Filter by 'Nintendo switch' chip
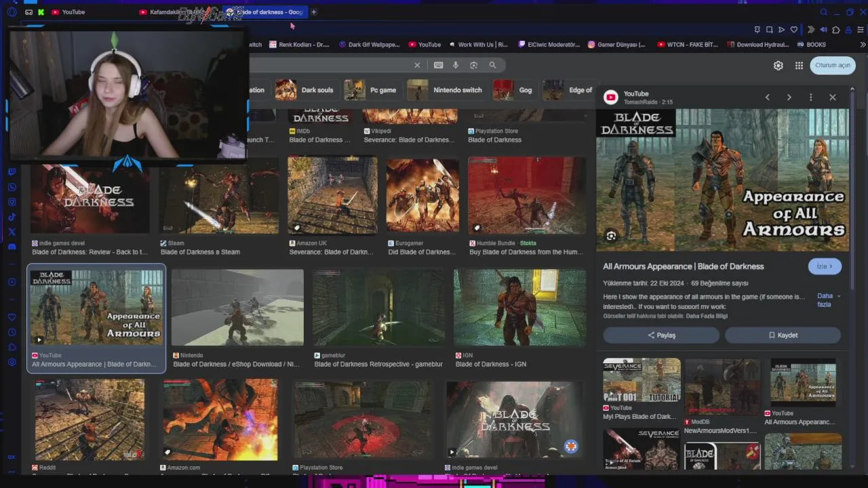The height and width of the screenshot is (488, 868). (445, 90)
